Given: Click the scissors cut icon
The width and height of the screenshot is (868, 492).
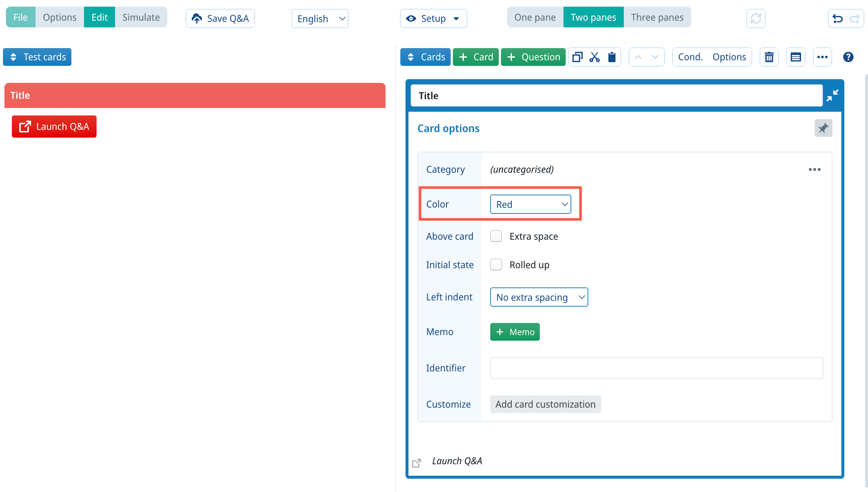Looking at the screenshot, I should 595,57.
